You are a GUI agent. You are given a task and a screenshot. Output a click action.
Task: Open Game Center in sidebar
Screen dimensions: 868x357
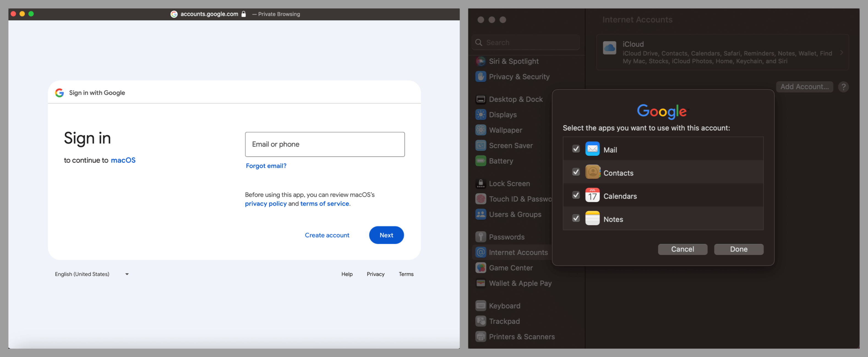[x=511, y=268]
